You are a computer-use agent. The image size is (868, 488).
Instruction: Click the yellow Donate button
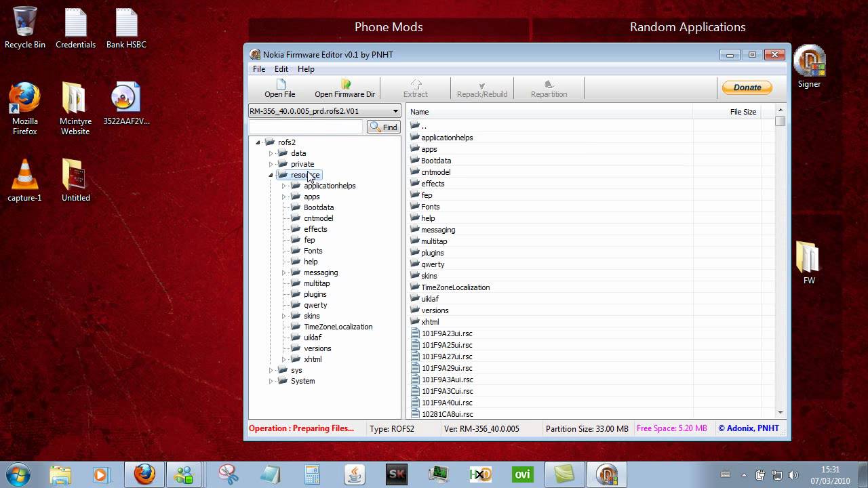747,87
